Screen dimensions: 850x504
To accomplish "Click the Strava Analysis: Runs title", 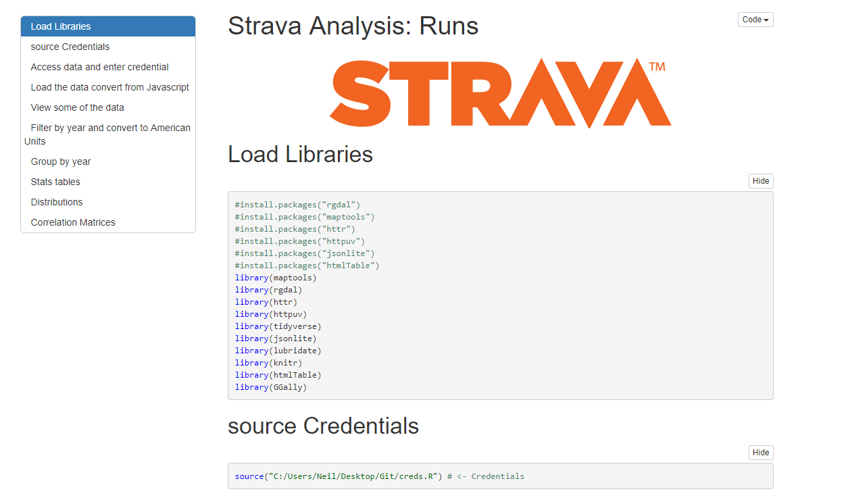I will click(x=353, y=26).
